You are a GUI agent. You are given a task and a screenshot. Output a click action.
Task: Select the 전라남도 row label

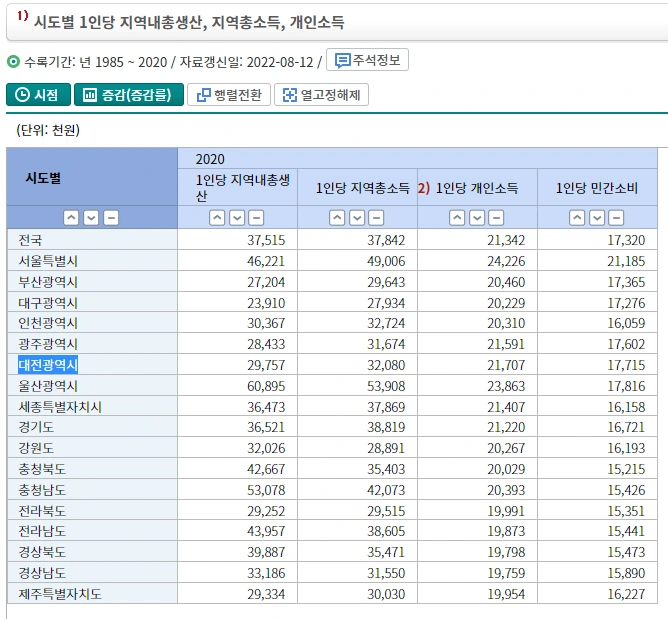click(42, 531)
